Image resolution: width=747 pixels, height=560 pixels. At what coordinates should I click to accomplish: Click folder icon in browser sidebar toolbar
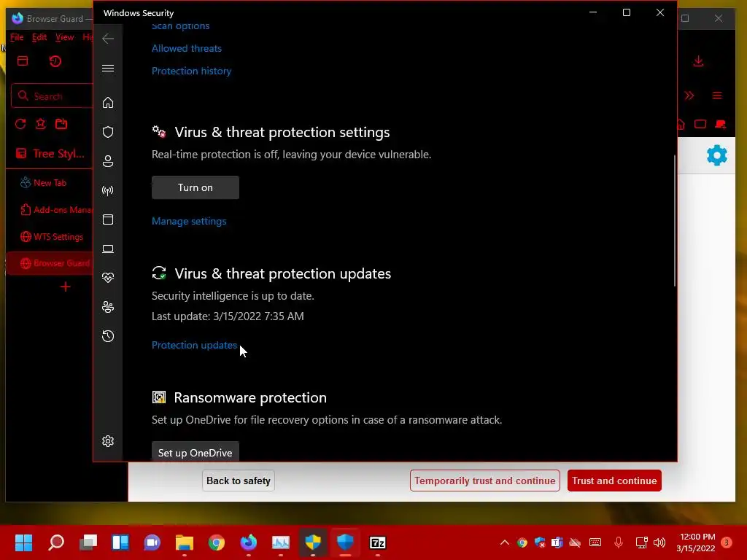(x=61, y=124)
